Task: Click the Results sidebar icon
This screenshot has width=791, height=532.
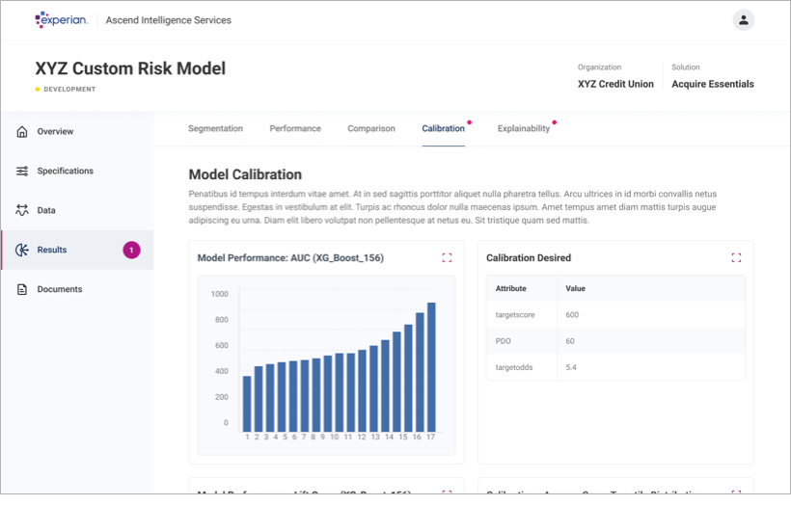Action: pos(22,251)
